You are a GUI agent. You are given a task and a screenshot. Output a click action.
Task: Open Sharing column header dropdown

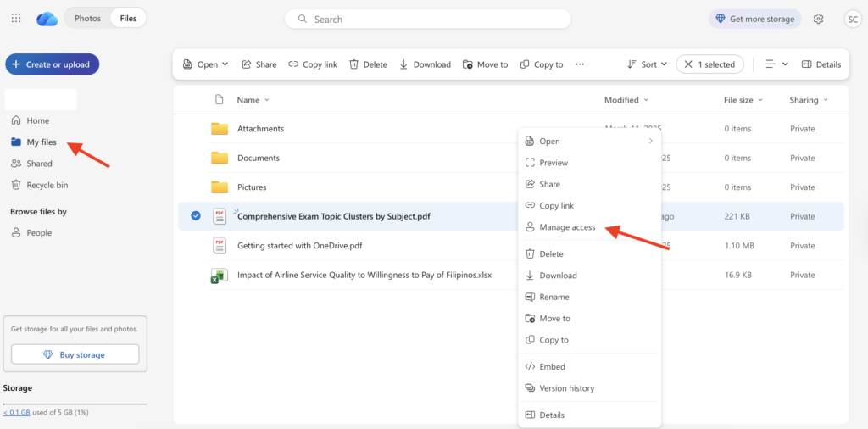point(809,100)
